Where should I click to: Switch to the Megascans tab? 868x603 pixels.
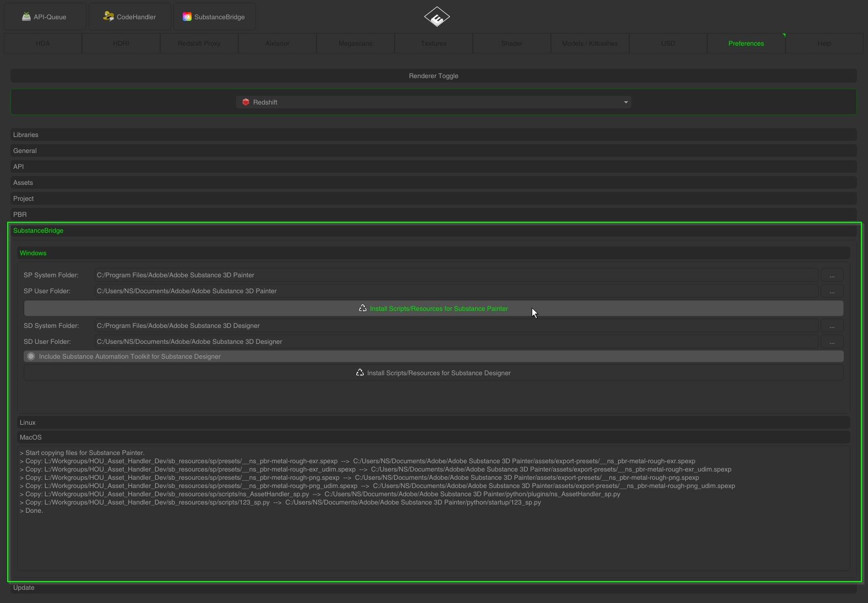click(355, 43)
